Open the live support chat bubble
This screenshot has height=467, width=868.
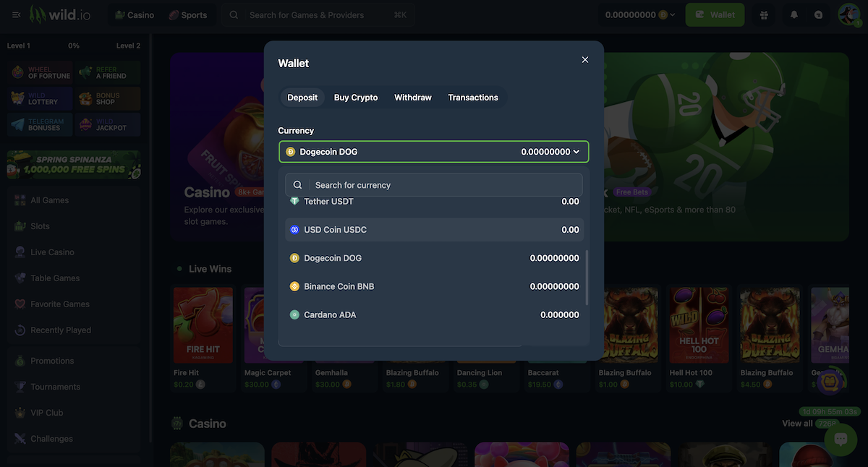pos(841,440)
